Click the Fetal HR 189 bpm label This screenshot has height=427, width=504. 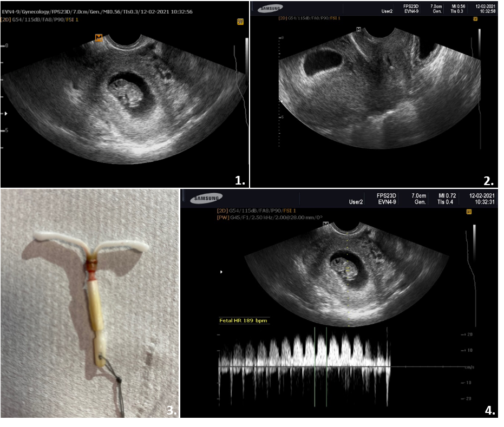point(243,320)
